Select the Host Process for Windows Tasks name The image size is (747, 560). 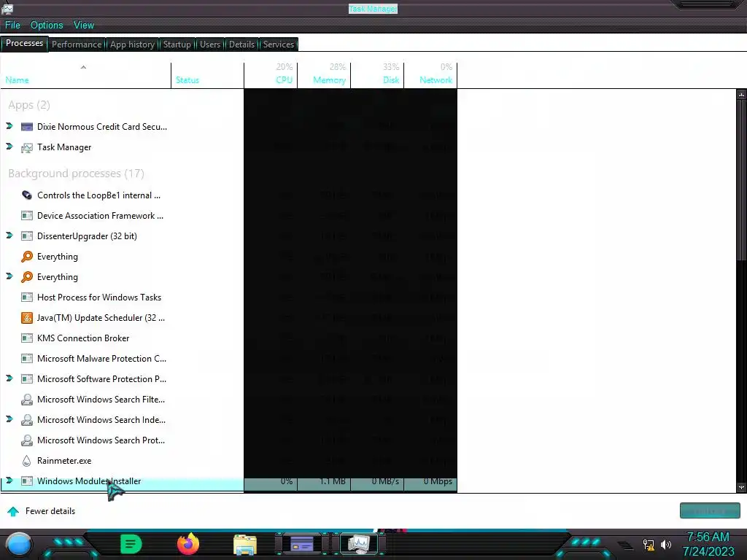click(99, 297)
